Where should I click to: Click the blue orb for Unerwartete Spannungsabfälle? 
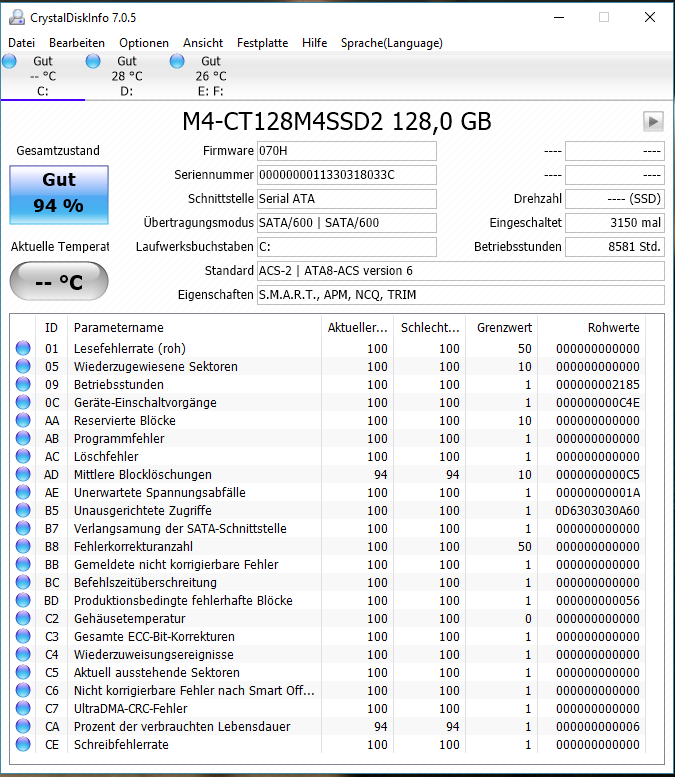tap(23, 493)
